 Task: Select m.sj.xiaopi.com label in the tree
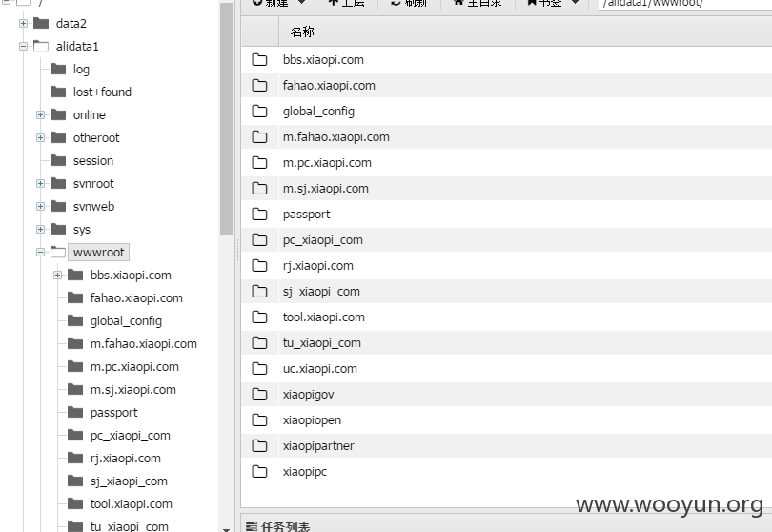coord(132,390)
